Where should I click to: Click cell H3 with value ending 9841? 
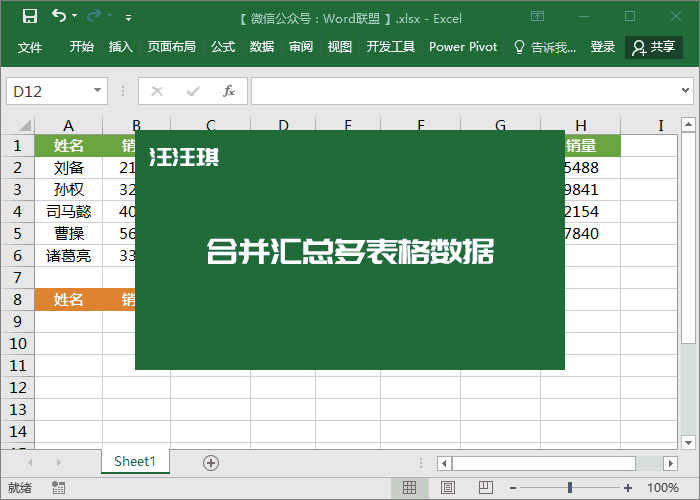593,190
